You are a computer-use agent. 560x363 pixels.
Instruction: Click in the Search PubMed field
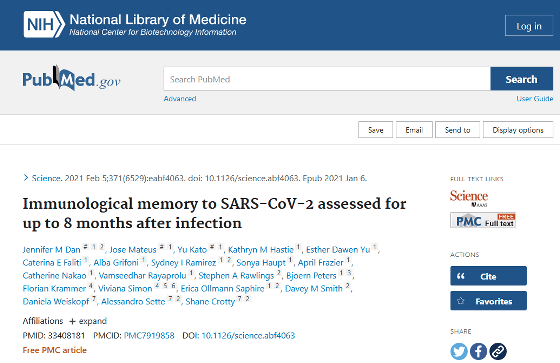327,79
